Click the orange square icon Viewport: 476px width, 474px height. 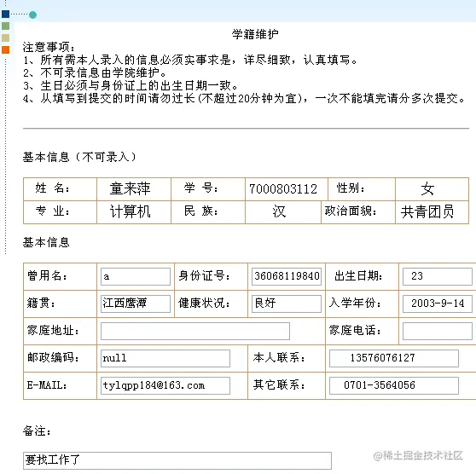tap(5, 49)
